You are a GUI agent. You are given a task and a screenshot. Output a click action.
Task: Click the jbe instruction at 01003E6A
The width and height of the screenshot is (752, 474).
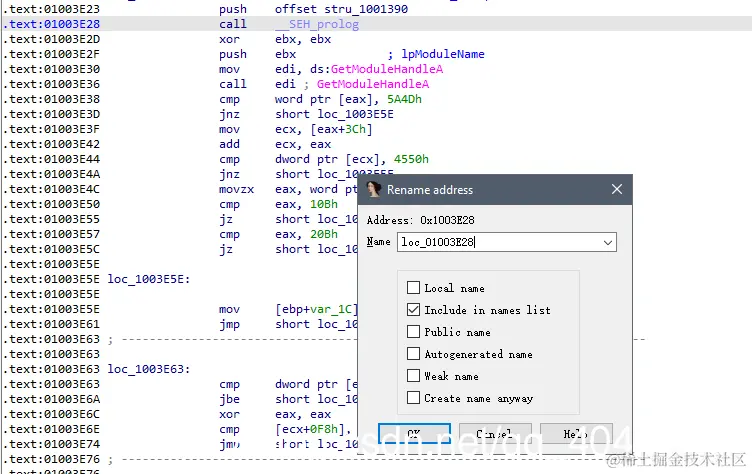(229, 399)
